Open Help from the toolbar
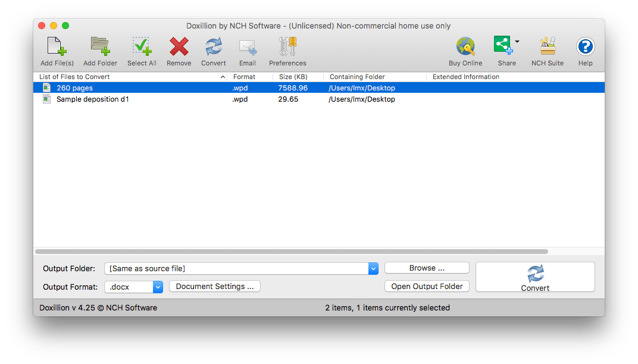The image size is (638, 364). pyautogui.click(x=585, y=46)
